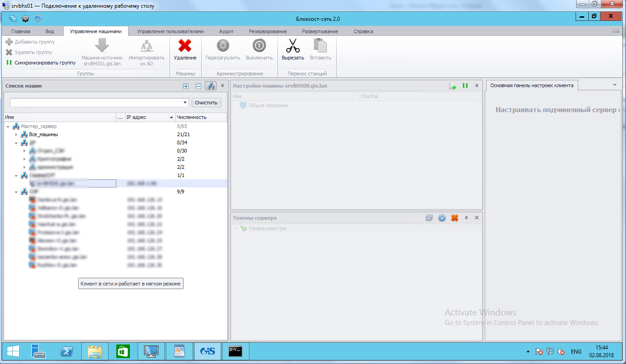The image size is (626, 364).
Task: Toggle the network tree view button in Список машин
Action: [x=211, y=86]
